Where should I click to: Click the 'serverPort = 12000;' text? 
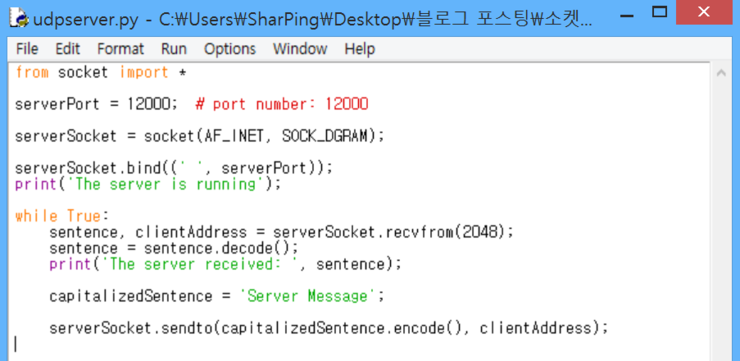pyautogui.click(x=96, y=104)
